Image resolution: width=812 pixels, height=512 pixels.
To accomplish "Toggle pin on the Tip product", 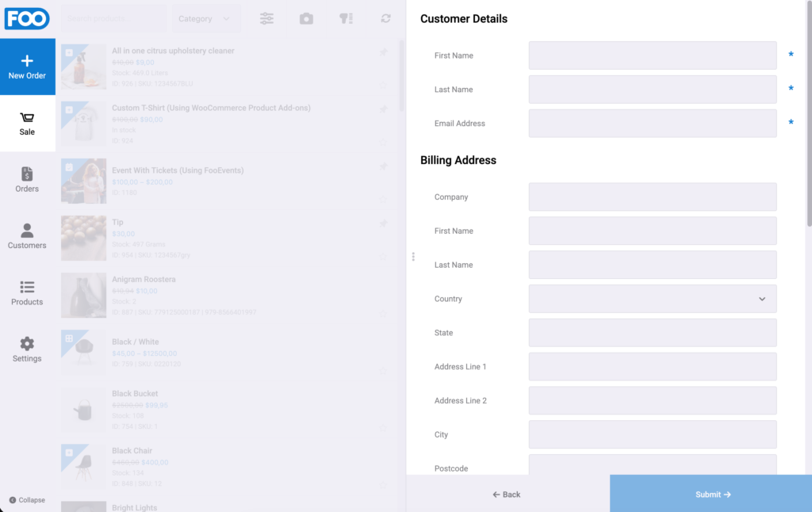I will [383, 224].
